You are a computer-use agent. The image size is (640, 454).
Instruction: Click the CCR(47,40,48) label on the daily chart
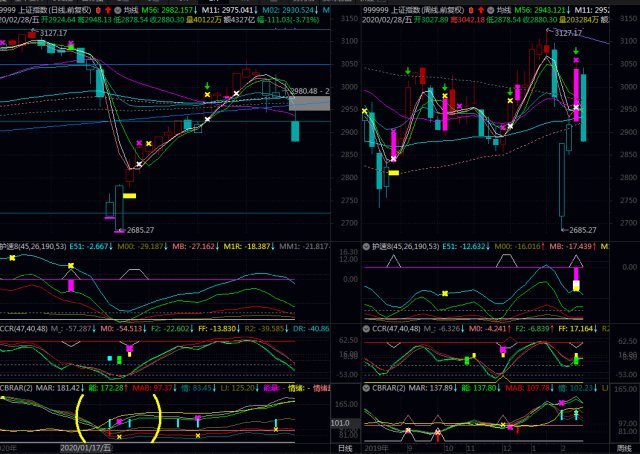[24, 329]
